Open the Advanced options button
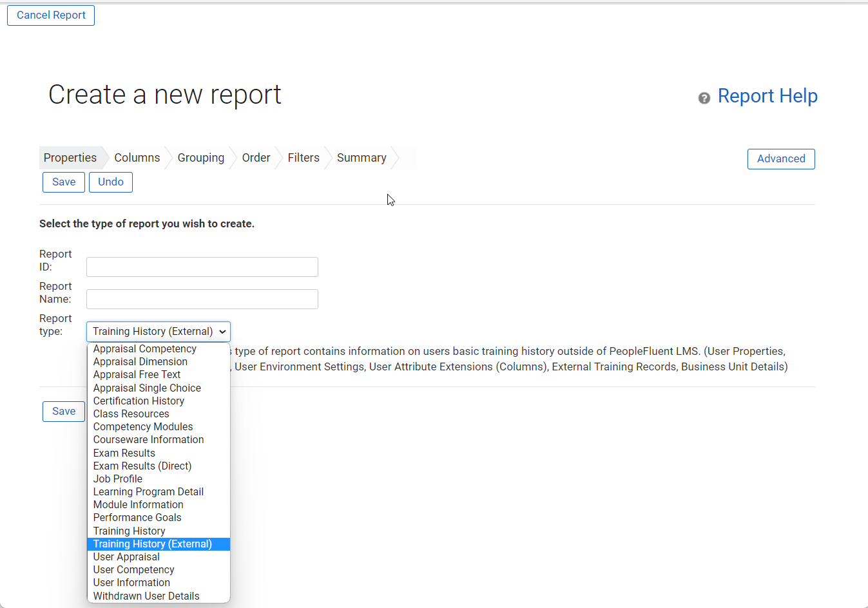Image resolution: width=868 pixels, height=608 pixels. pos(781,159)
